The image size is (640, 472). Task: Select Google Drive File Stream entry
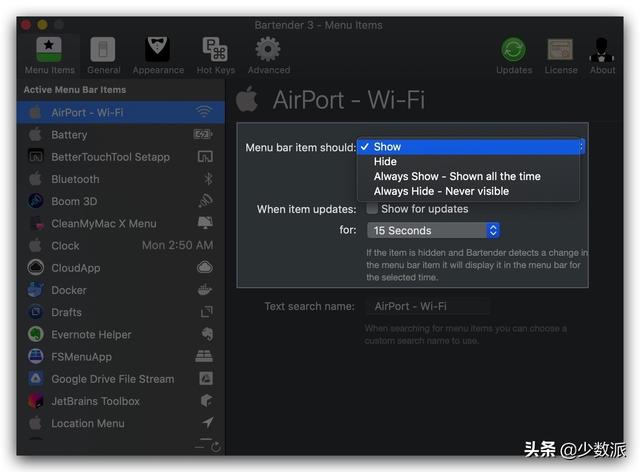click(121, 379)
